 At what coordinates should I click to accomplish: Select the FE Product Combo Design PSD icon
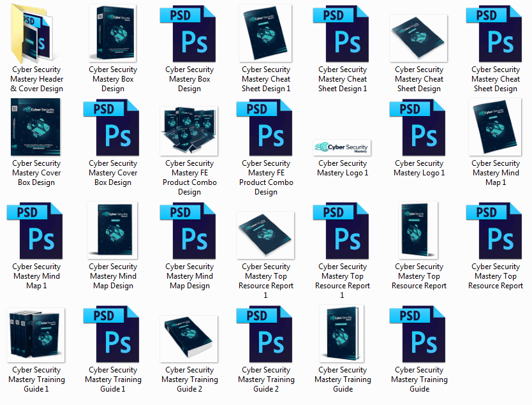(264, 127)
